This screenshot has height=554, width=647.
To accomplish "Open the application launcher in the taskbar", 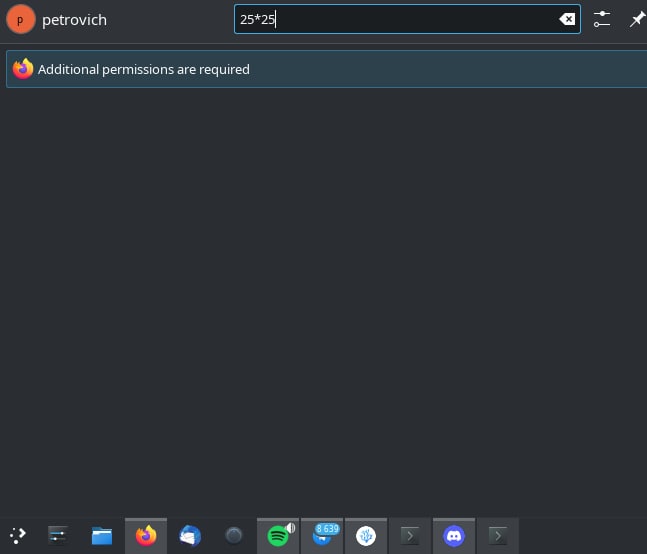I will point(17,535).
